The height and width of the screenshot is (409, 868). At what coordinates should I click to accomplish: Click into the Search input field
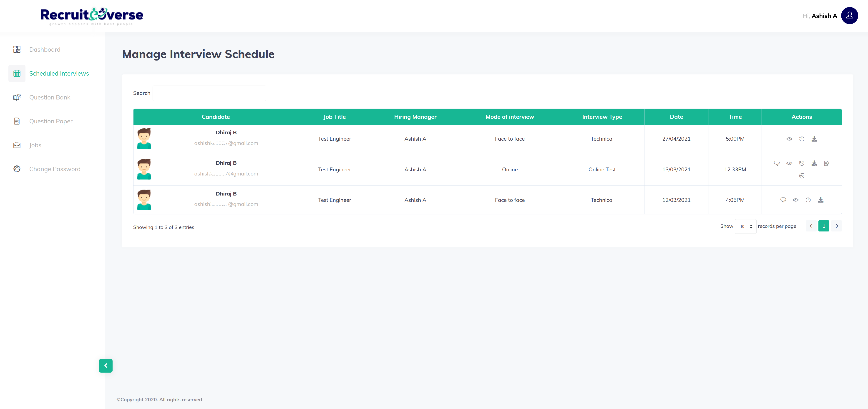pyautogui.click(x=209, y=93)
